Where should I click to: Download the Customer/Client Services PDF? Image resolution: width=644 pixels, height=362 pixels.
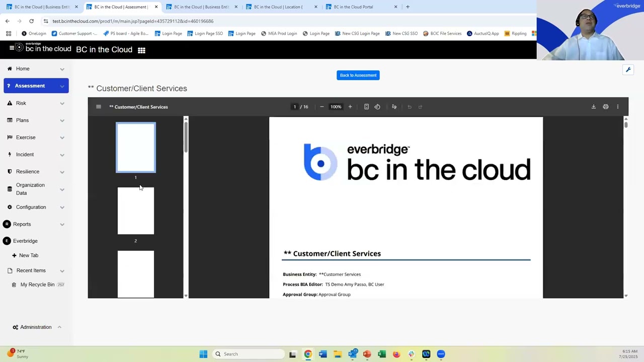[594, 107]
